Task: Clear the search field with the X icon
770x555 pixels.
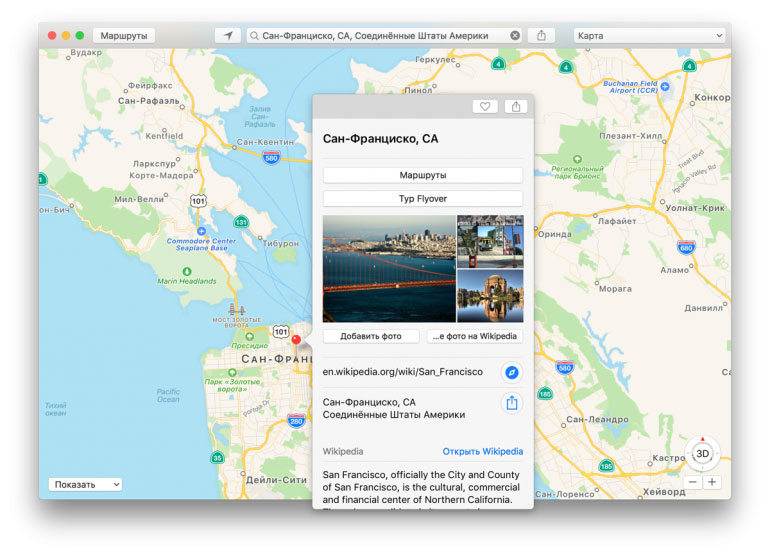Action: pos(515,35)
